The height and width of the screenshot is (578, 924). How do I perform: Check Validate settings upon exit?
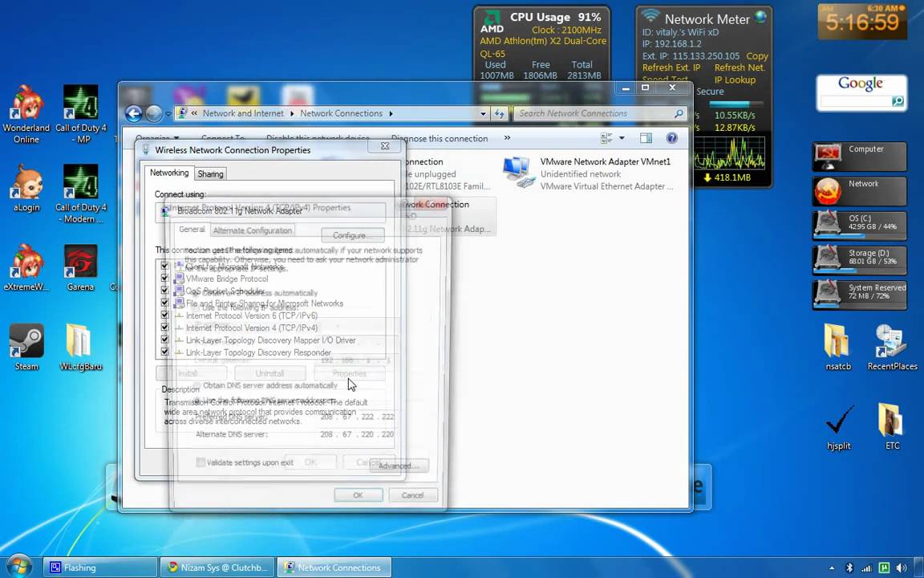point(201,462)
